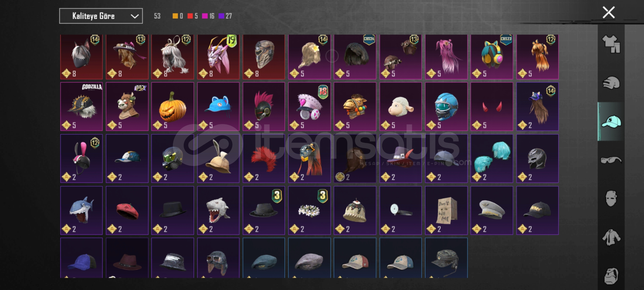Select the teal cap headwear category
Viewport: 644px width, 290px height.
[x=611, y=122]
